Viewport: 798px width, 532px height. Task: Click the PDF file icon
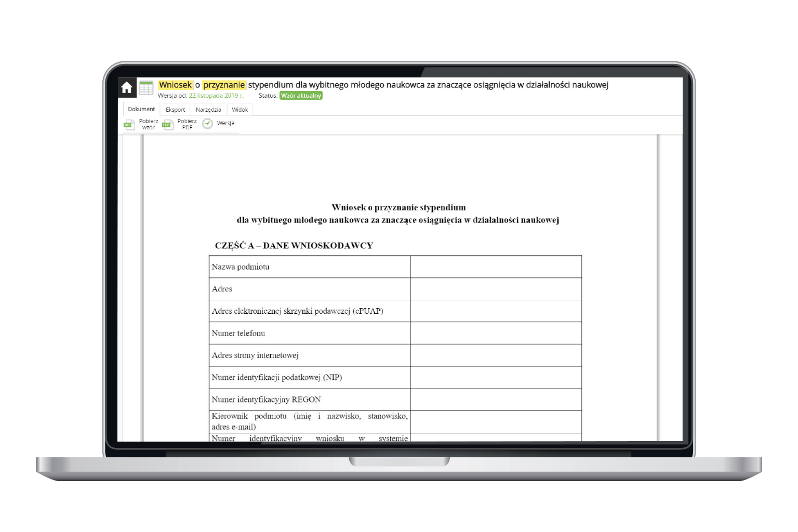(167, 125)
